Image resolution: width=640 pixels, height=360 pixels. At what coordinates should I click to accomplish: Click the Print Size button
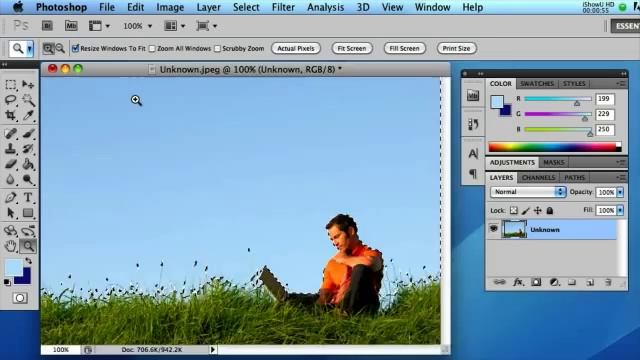(456, 49)
